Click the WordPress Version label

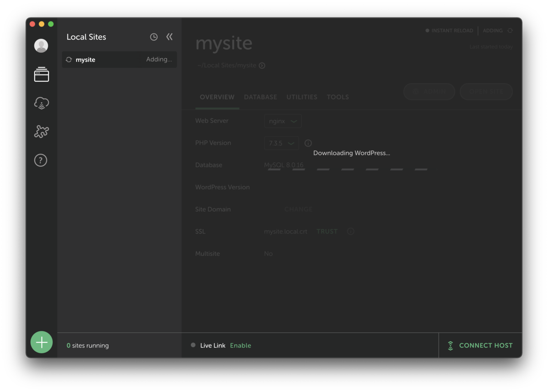pos(222,187)
